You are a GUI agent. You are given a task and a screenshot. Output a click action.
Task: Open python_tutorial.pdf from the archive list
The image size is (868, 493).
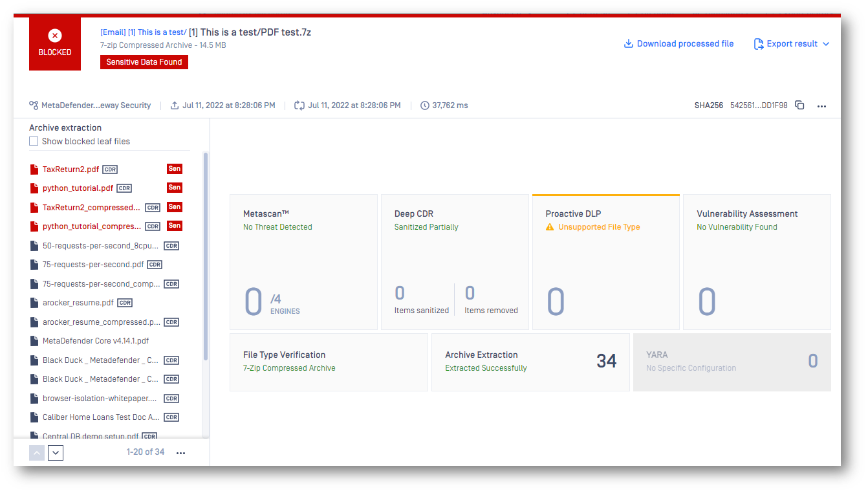[x=78, y=188]
